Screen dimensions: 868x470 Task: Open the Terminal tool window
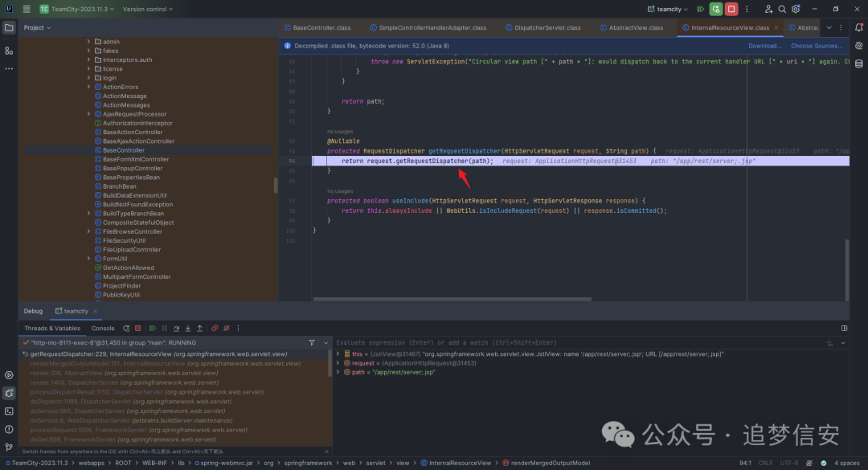pyautogui.click(x=9, y=411)
